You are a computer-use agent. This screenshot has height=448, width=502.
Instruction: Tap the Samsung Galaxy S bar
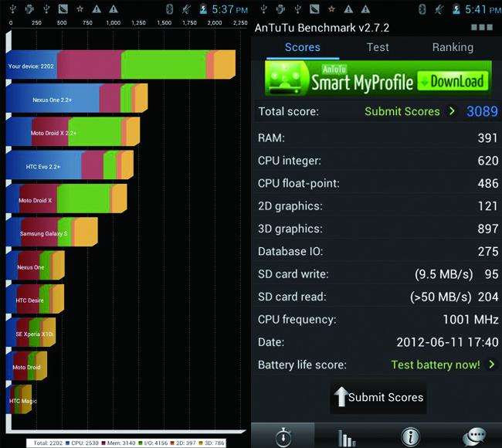point(52,232)
